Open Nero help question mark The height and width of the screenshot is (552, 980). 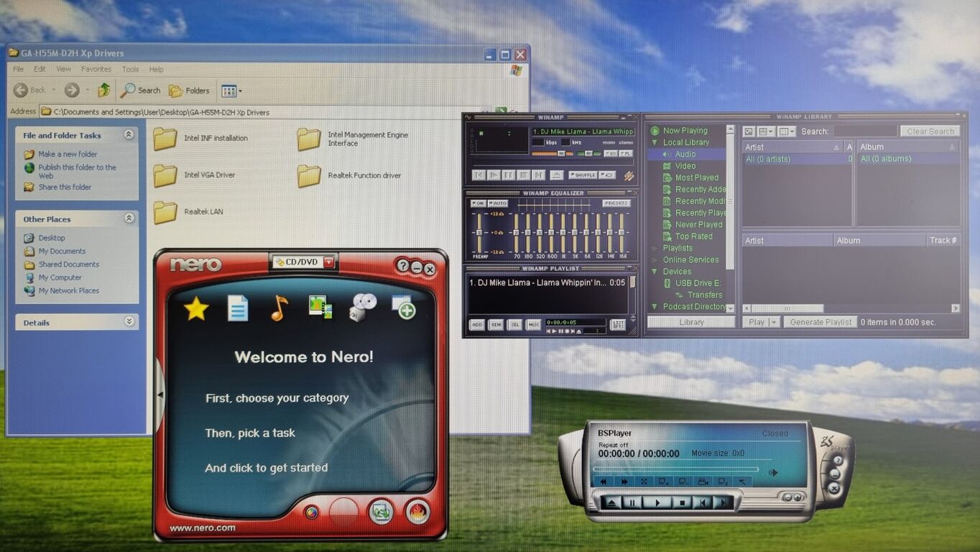tap(403, 267)
